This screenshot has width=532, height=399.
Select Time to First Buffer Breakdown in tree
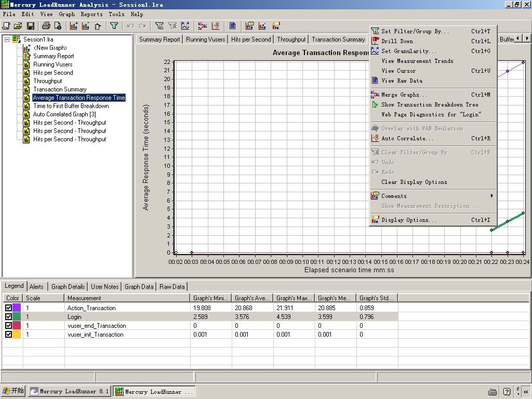71,106
